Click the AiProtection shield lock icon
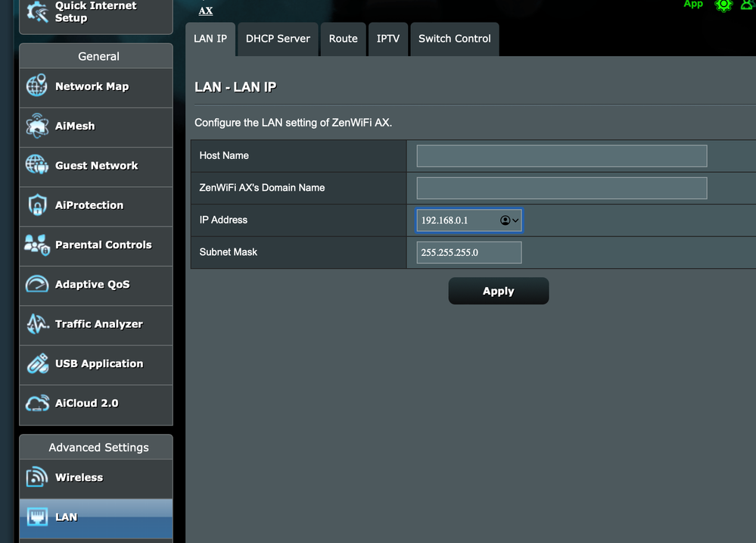This screenshot has height=543, width=756. [37, 205]
